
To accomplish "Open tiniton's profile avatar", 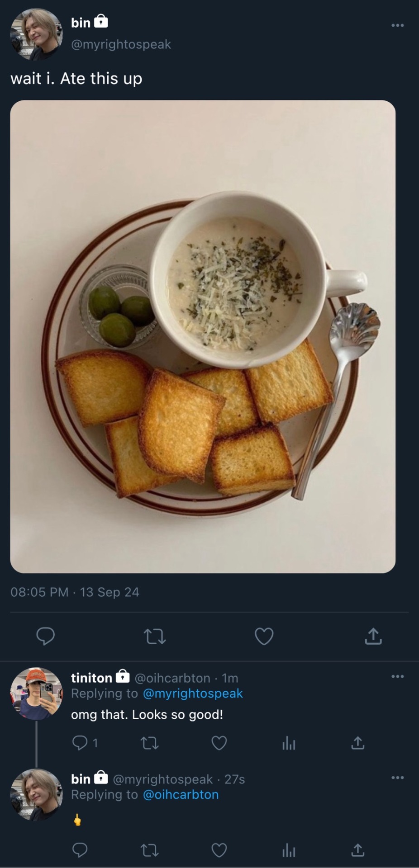I will (36, 693).
